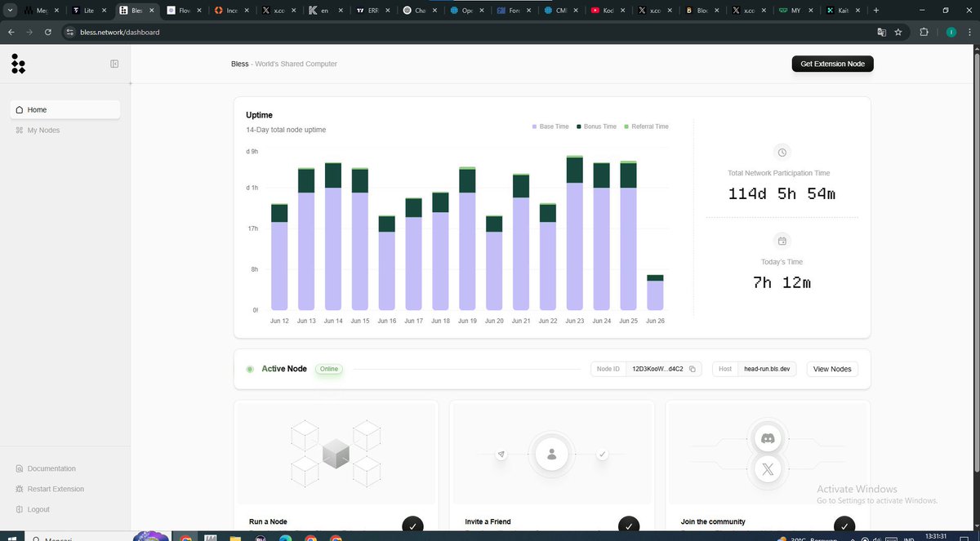Toggle the Referral Time legend series
The image size is (980, 541).
(647, 126)
